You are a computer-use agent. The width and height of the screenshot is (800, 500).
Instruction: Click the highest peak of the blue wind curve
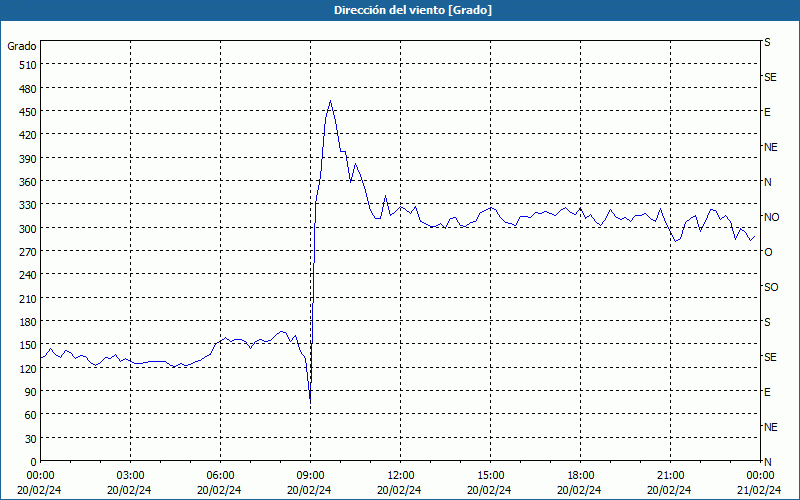coord(331,101)
